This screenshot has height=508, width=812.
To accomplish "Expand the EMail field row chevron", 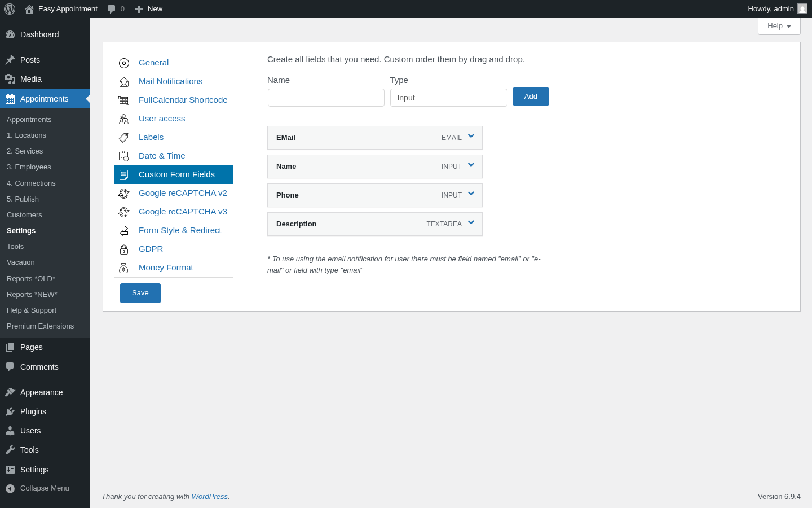I will click(x=471, y=136).
